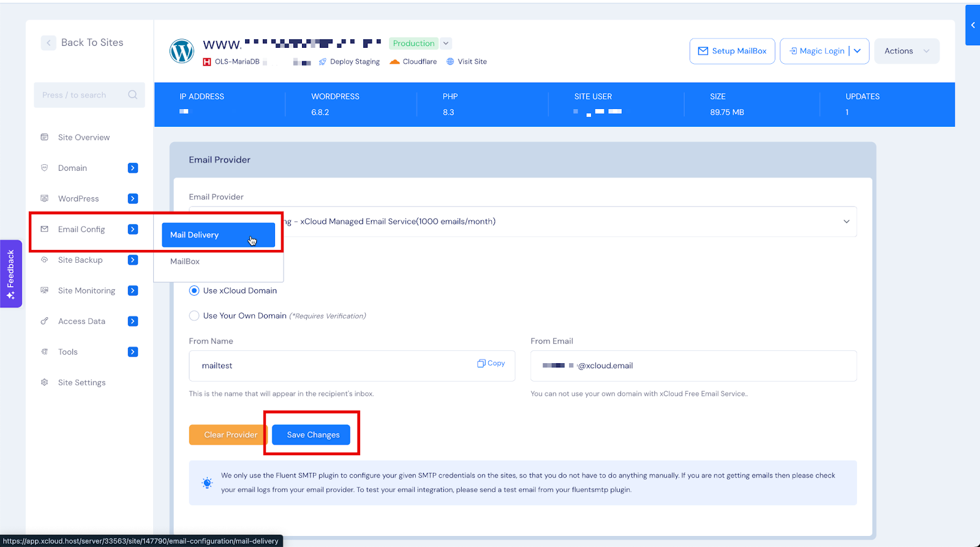The height and width of the screenshot is (547, 980).
Task: Click the OLS-MariaDB stack icon
Action: click(x=207, y=62)
